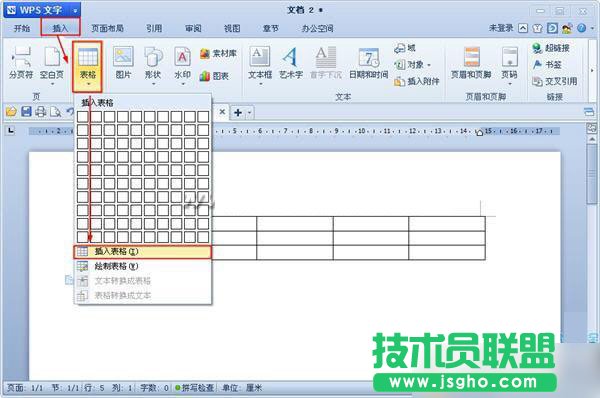
Task: Open the 形状 shapes tool
Action: coord(153,65)
